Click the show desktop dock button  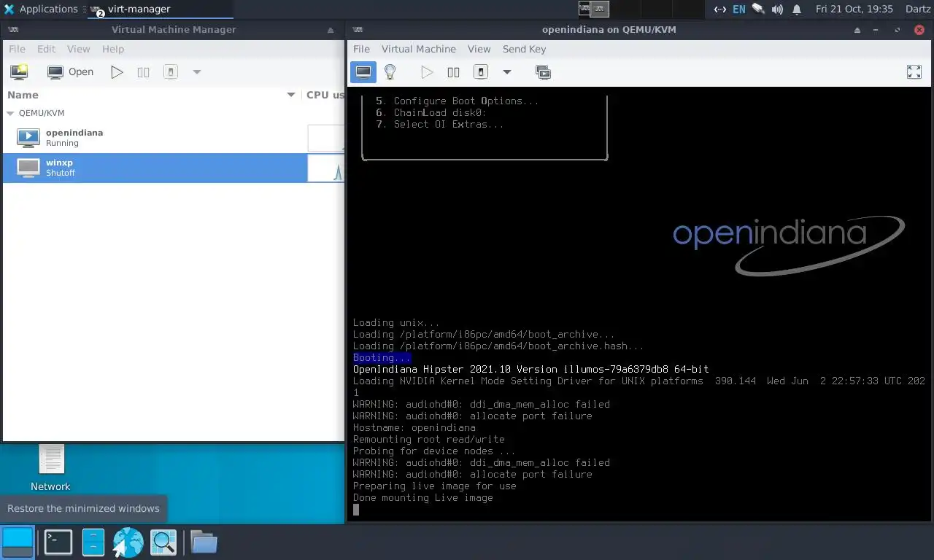coord(18,542)
